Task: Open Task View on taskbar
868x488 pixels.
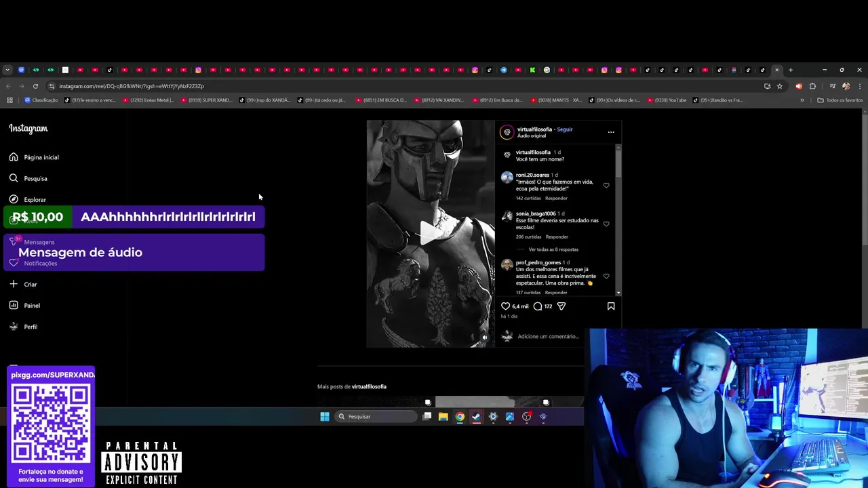Action: (427, 417)
